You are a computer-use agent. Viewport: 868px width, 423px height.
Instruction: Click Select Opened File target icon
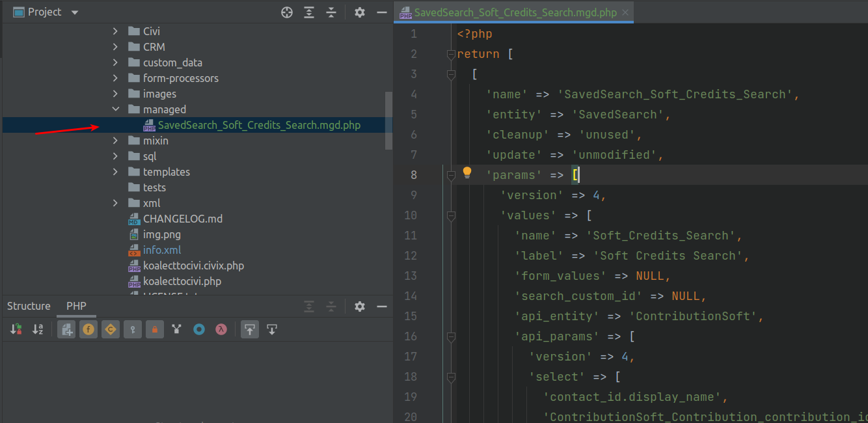point(287,12)
